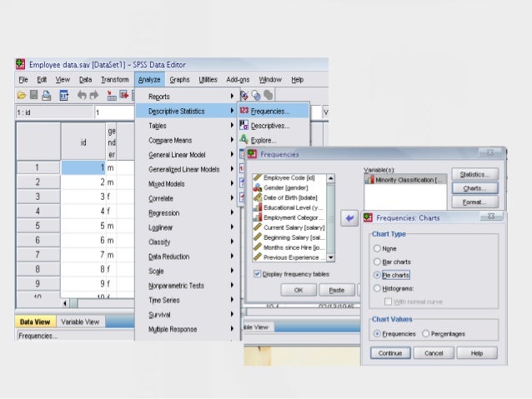Screen dimensions: 532x399
Task: Switch to the Variable View tab
Action: click(80, 322)
